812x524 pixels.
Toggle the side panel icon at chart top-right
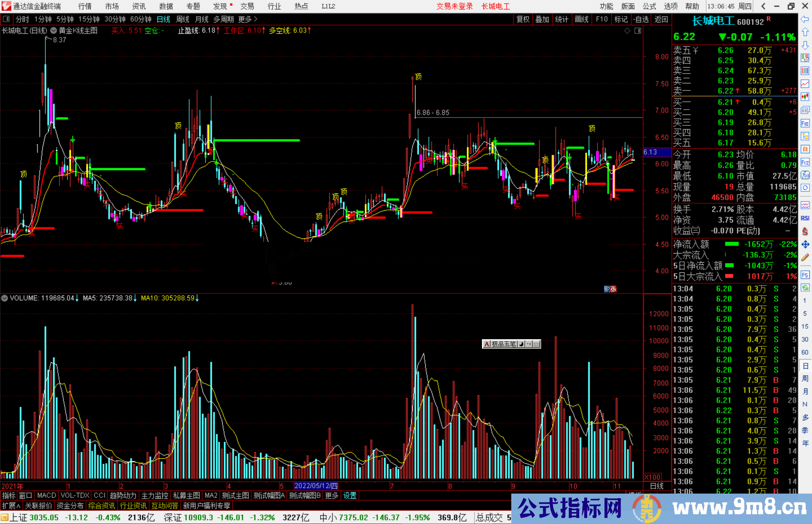point(638,31)
